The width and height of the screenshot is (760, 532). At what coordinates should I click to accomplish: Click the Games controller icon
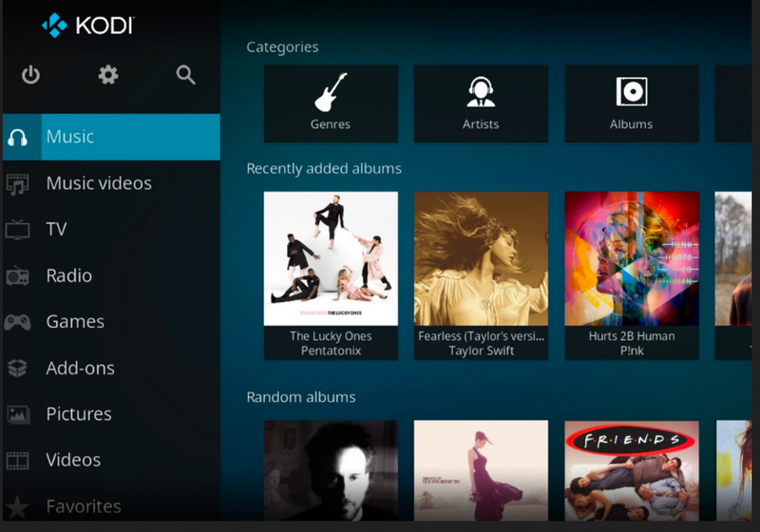tap(17, 322)
